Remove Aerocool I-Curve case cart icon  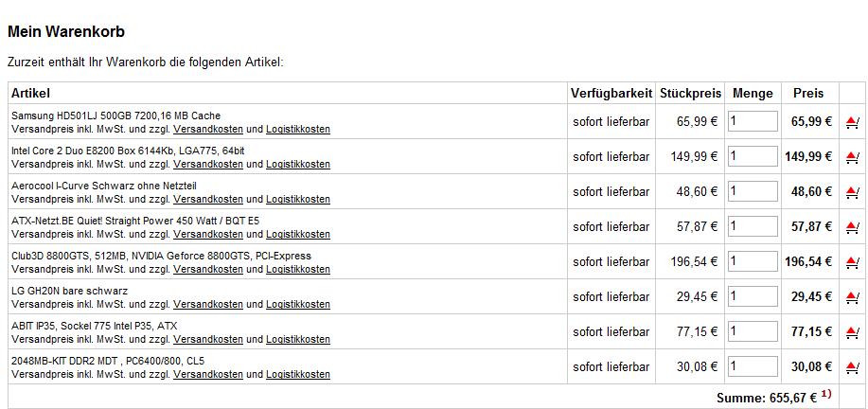pos(852,192)
